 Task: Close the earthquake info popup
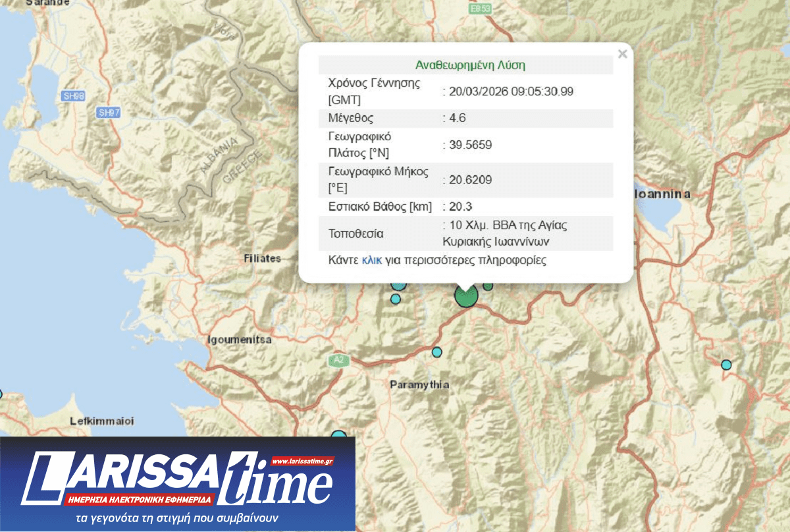[x=622, y=54]
